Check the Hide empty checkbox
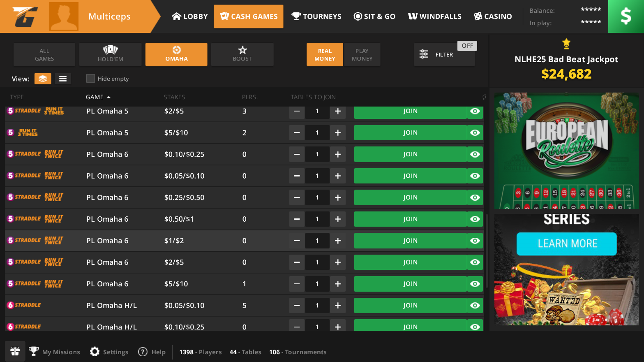 90,79
